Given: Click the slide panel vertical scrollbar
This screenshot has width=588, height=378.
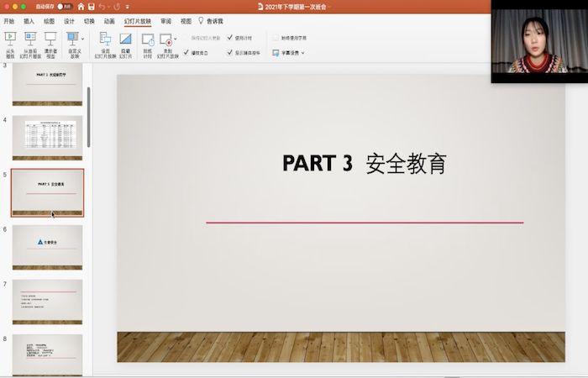Looking at the screenshot, I should pyautogui.click(x=89, y=118).
